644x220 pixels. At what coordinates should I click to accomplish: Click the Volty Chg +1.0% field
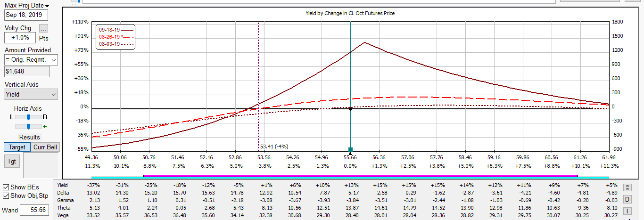coord(20,38)
